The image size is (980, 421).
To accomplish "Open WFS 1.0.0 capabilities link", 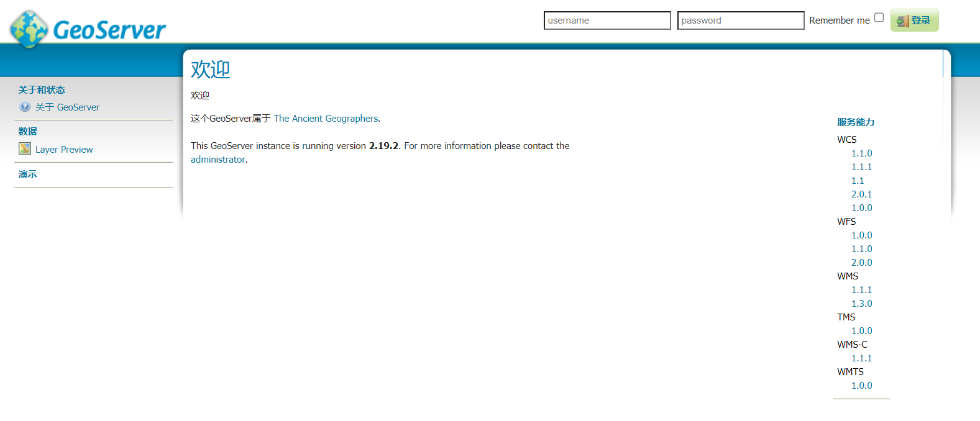I will (861, 235).
